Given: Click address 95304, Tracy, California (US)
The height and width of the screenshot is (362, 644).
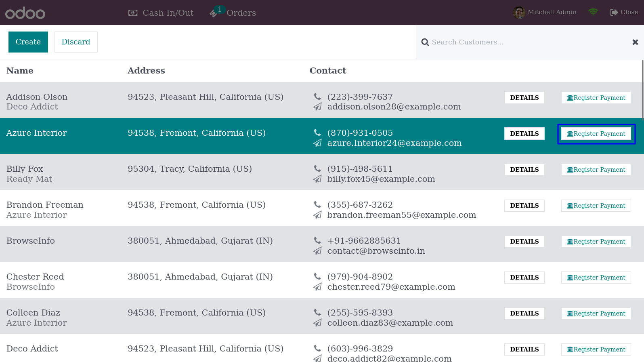Looking at the screenshot, I should coord(190,169).
